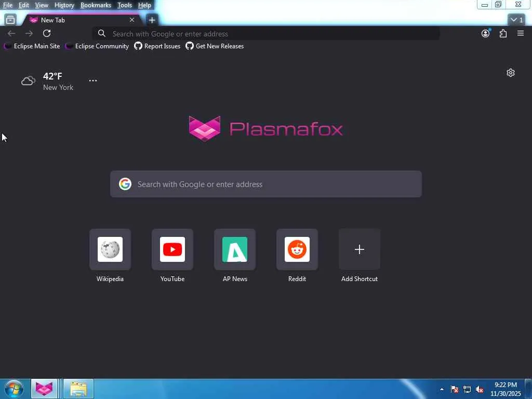Restore down the Plasmafox window
The image size is (532, 399).
point(498,4)
